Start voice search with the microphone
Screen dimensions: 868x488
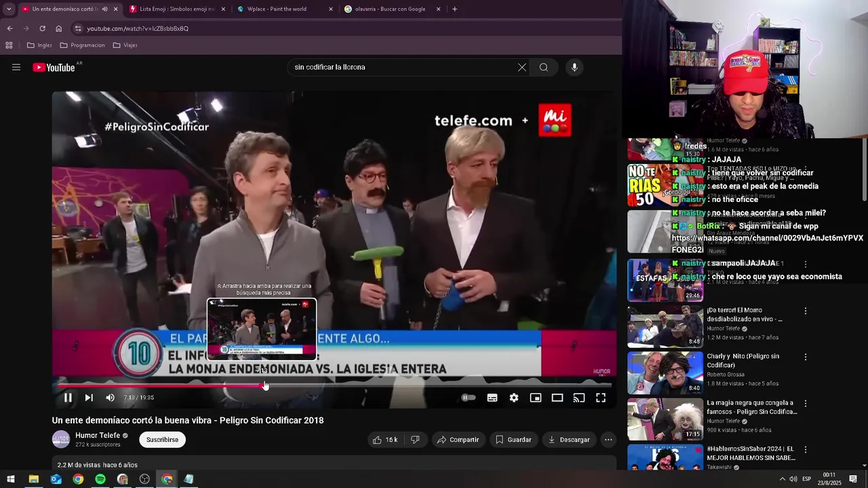tap(574, 67)
